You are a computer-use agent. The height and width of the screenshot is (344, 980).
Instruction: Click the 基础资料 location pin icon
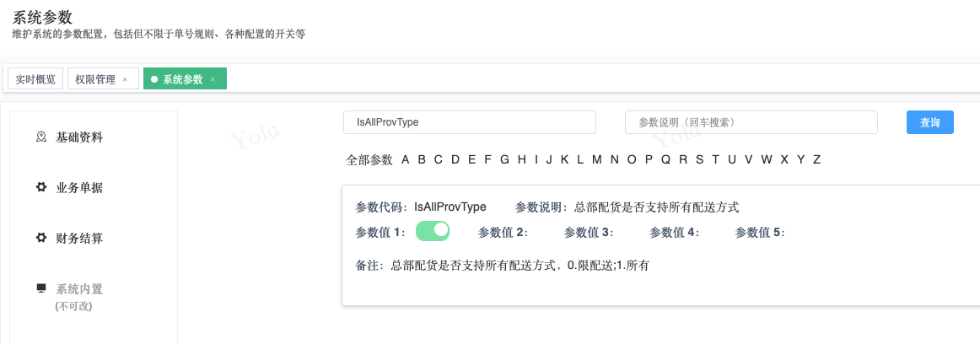[x=41, y=137]
